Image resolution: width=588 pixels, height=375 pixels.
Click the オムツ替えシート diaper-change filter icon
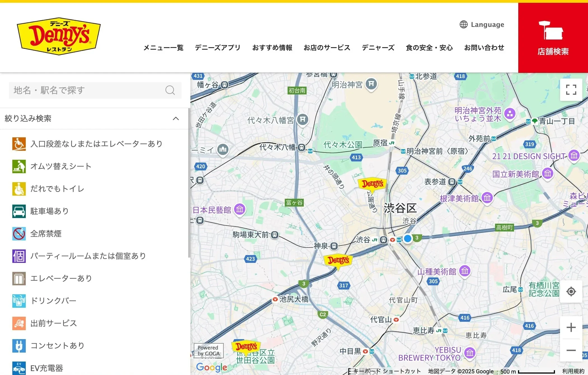(19, 166)
